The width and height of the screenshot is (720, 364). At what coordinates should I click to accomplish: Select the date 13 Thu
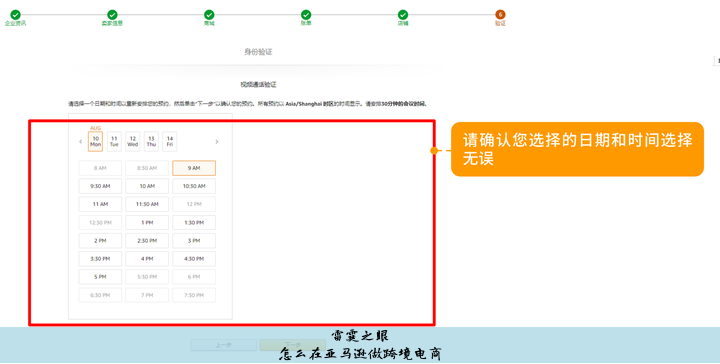[151, 141]
